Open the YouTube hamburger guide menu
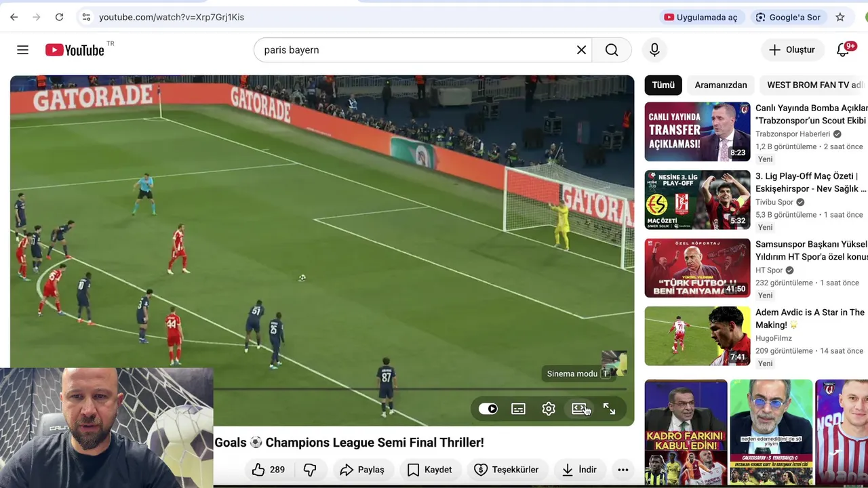This screenshot has height=488, width=868. tap(22, 50)
